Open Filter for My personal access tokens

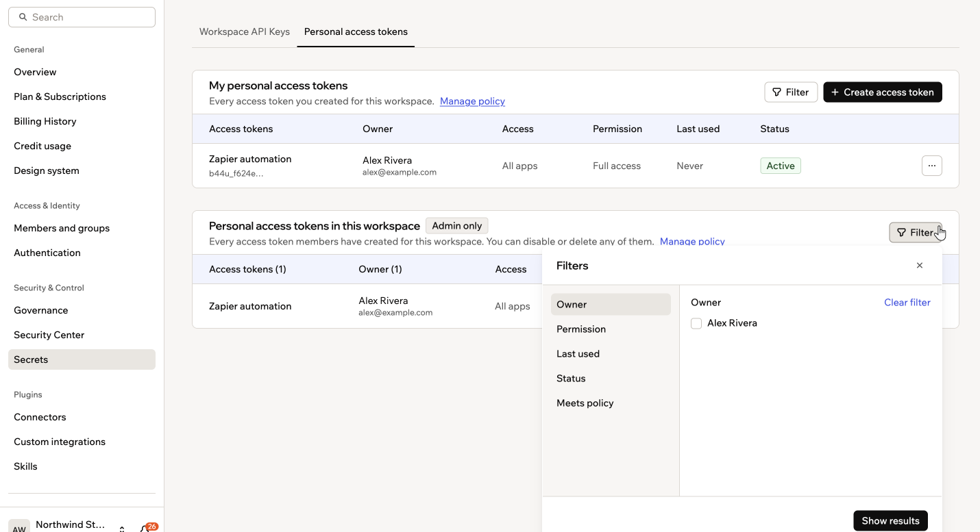(x=791, y=92)
